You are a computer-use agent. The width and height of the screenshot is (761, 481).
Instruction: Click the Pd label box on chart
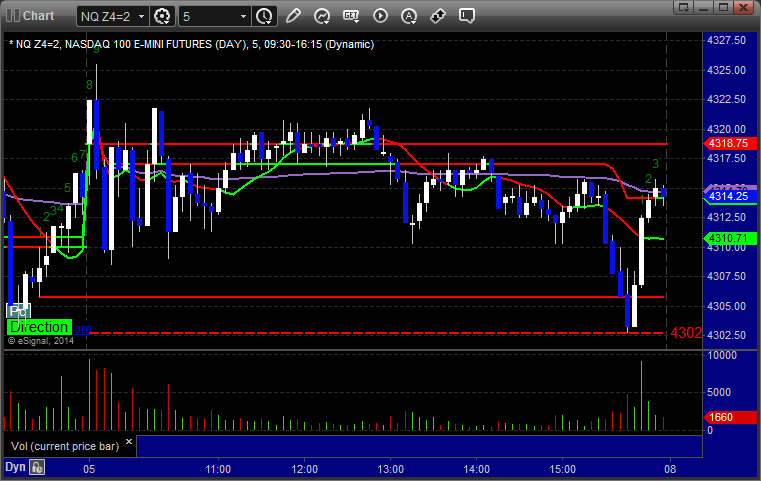18,311
